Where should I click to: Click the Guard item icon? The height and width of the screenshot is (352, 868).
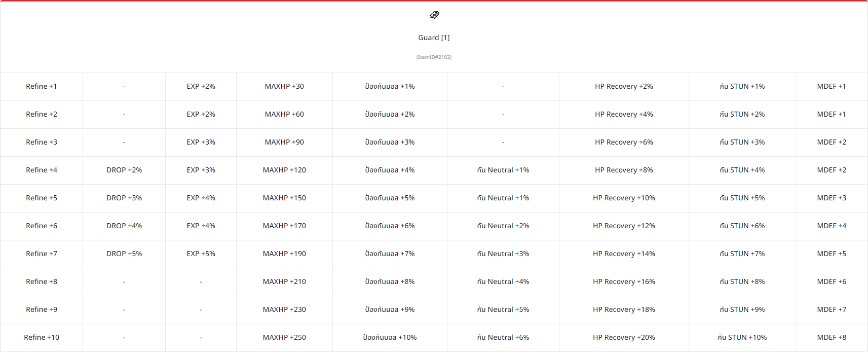point(434,15)
